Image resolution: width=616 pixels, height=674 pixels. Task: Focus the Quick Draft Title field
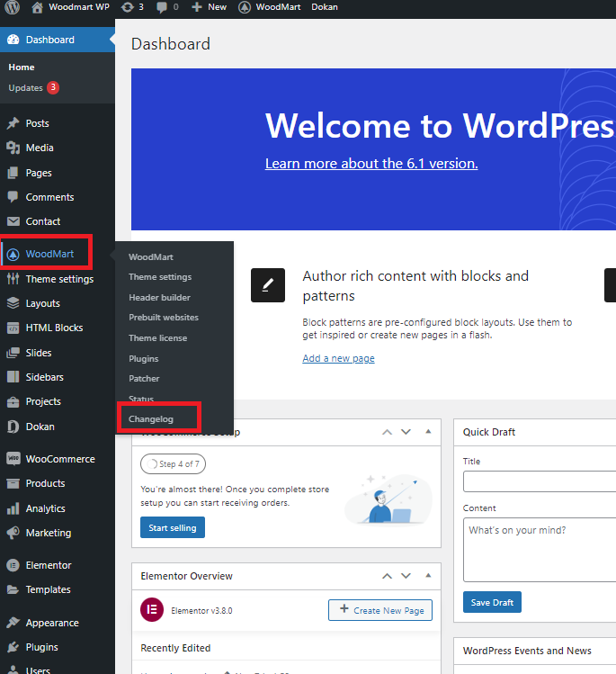pyautogui.click(x=540, y=481)
